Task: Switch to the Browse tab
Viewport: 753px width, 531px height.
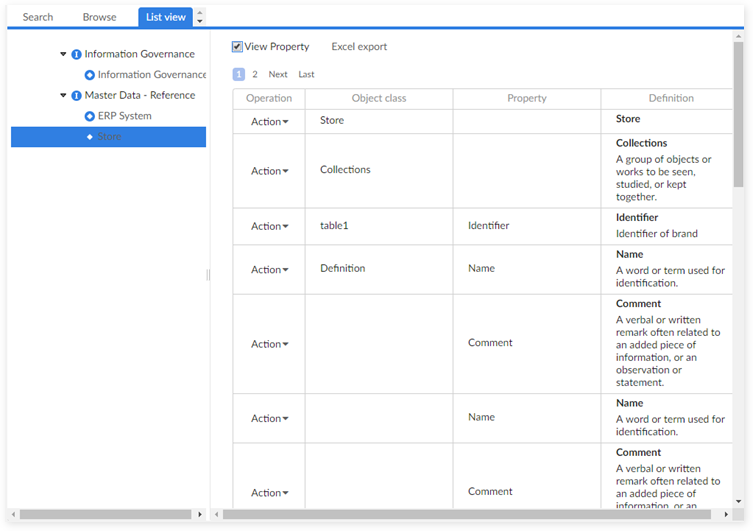Action: [99, 17]
